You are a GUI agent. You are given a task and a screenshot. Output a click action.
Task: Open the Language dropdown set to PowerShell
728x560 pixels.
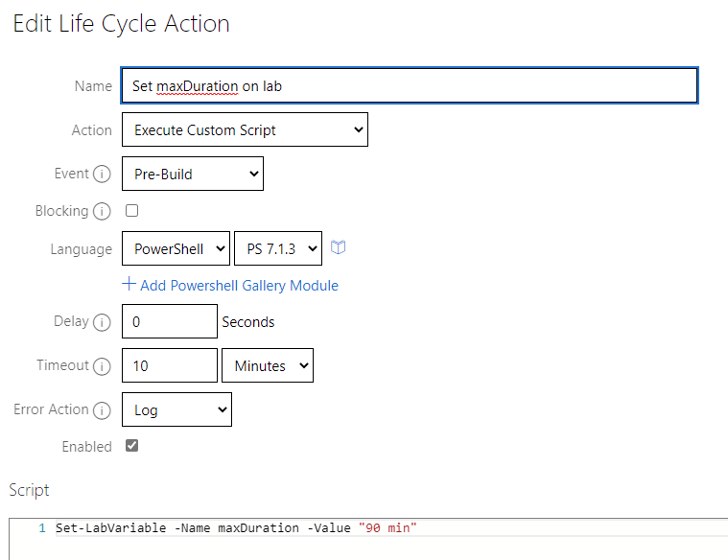(x=176, y=249)
